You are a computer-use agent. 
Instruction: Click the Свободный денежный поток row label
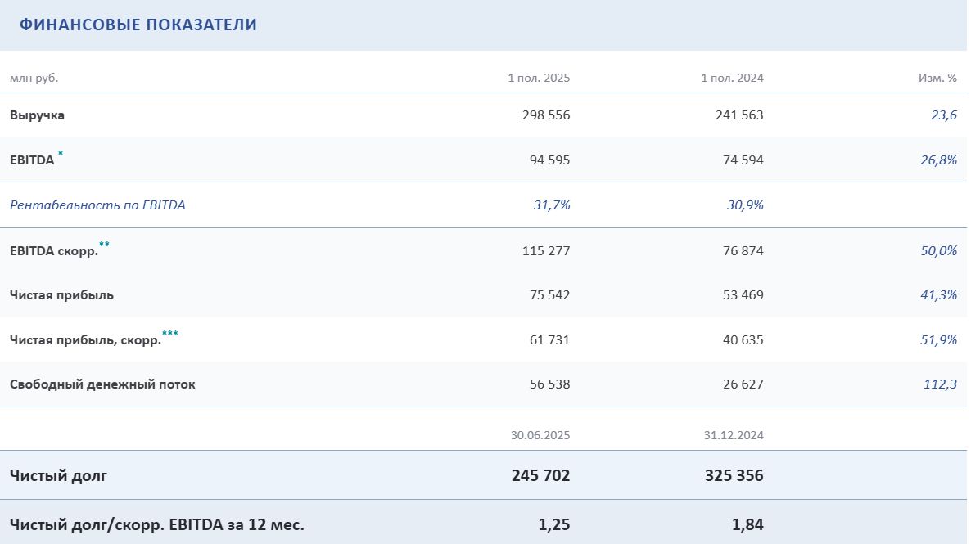click(x=102, y=384)
